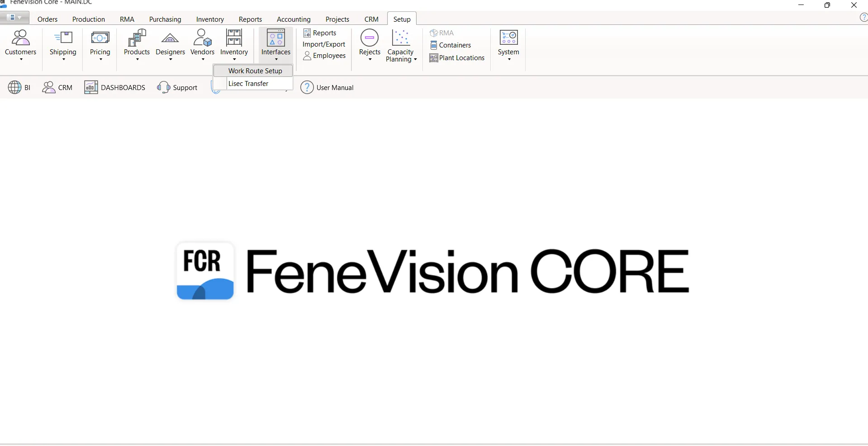Open the DASHBOARDS shortcut
This screenshot has width=868, height=446.
click(x=115, y=87)
